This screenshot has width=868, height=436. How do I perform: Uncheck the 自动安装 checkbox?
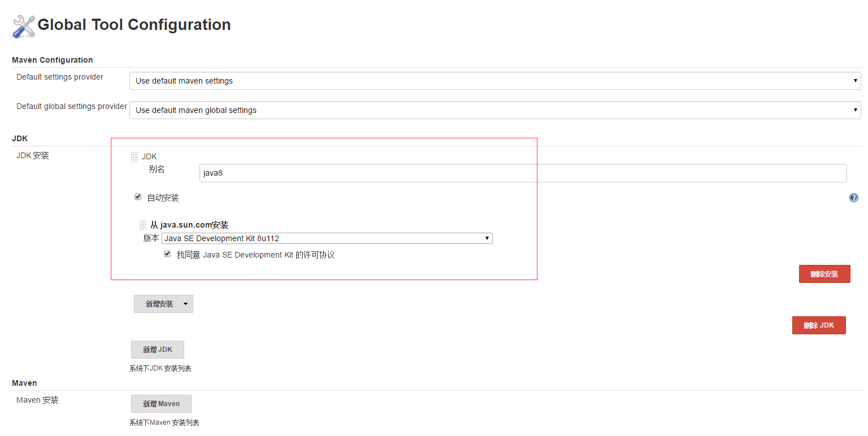138,196
